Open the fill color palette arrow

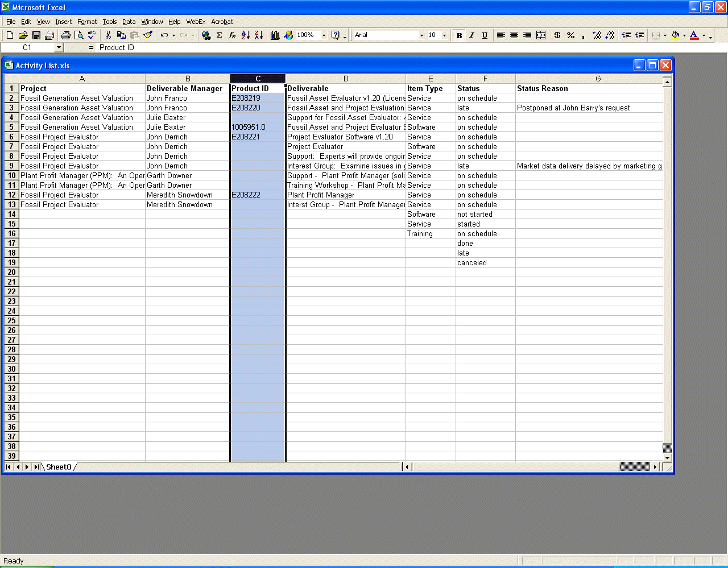tap(684, 35)
